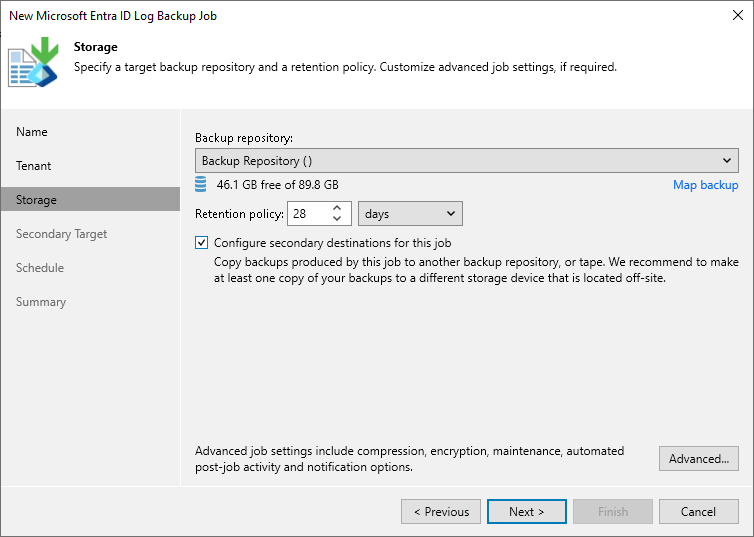
Task: Open the retention units days dropdown
Action: pos(410,213)
